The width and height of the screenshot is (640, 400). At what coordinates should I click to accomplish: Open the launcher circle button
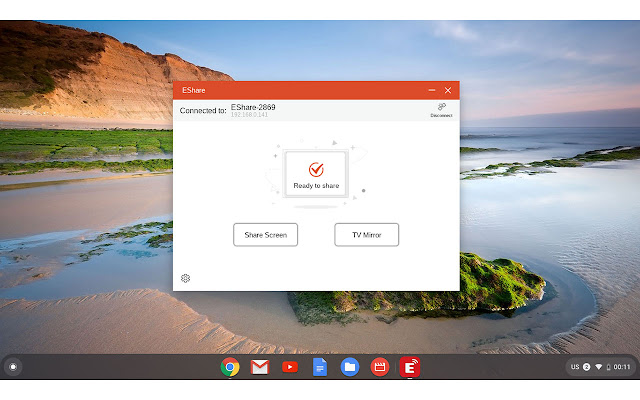13,367
